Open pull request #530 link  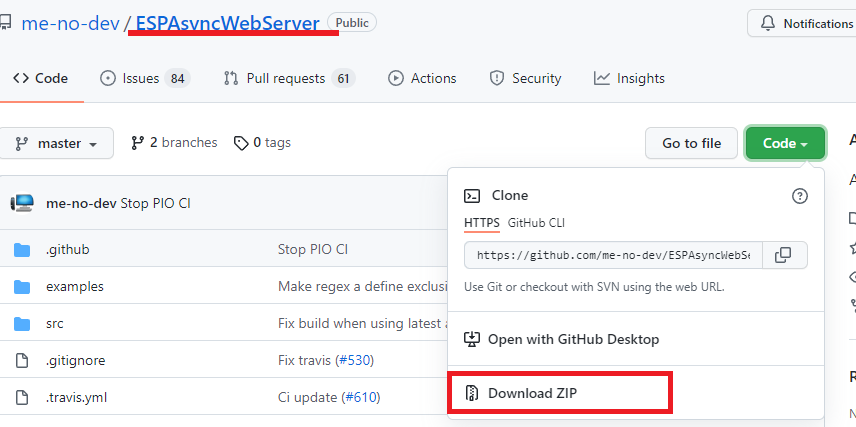(x=354, y=360)
